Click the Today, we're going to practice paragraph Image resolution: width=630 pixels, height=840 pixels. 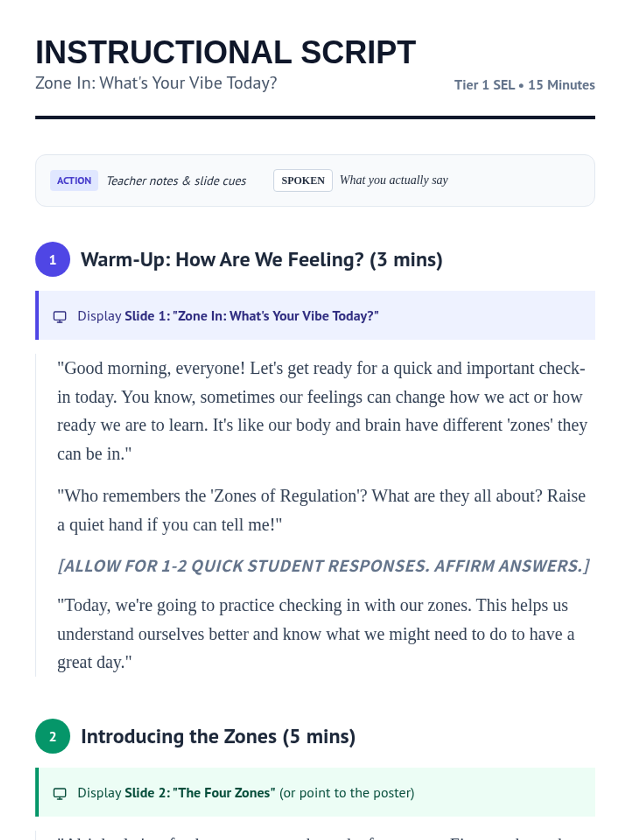(316, 634)
